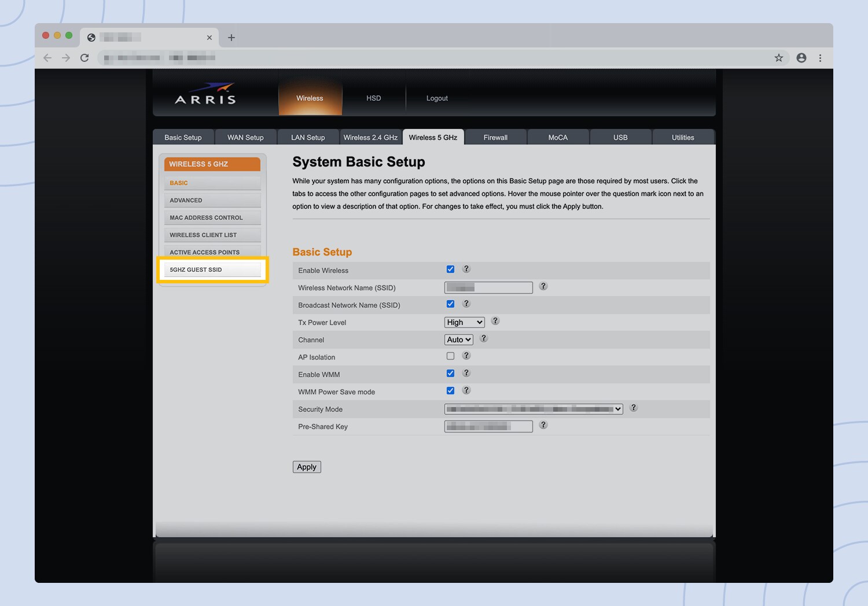This screenshot has height=606, width=868.
Task: Click the Apply button
Action: [x=307, y=467]
